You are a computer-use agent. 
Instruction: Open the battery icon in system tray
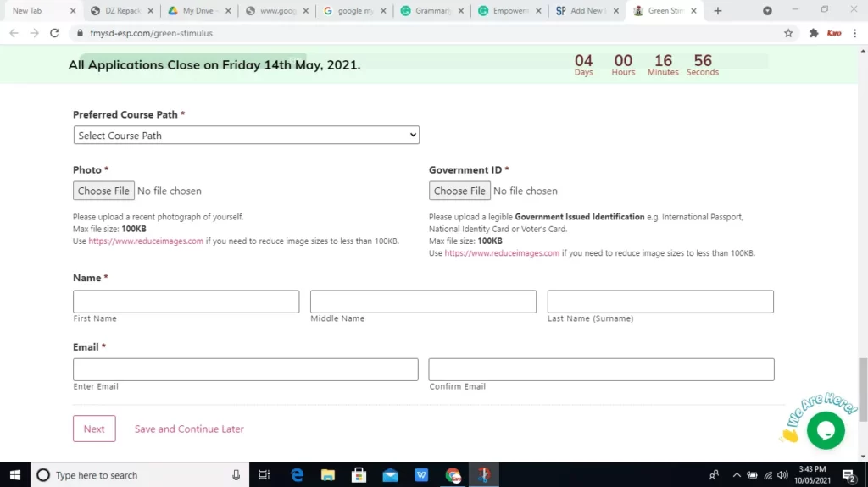(x=752, y=475)
